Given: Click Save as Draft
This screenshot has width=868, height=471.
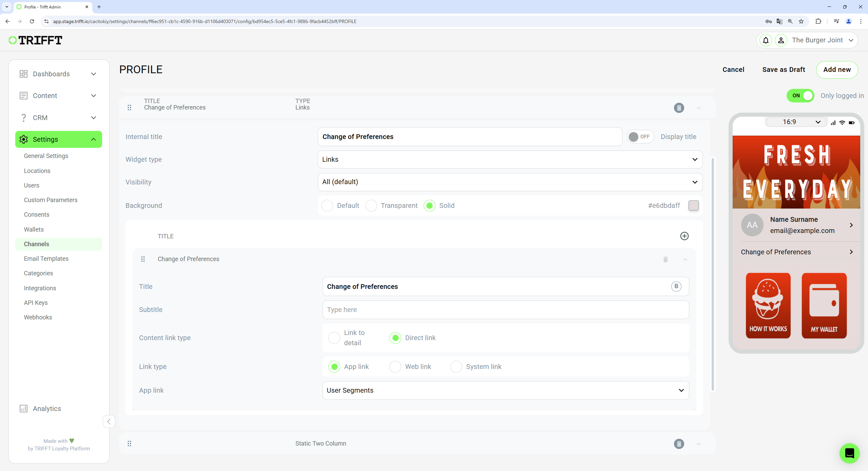Looking at the screenshot, I should pyautogui.click(x=784, y=70).
